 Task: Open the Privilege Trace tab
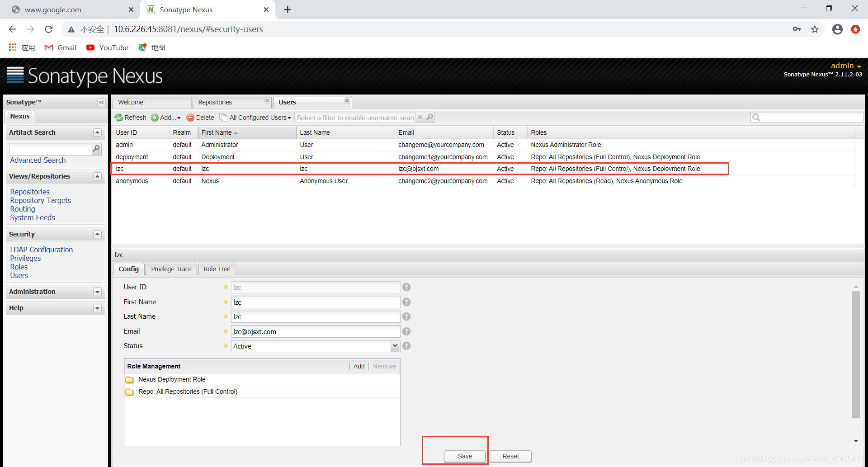[x=171, y=269]
